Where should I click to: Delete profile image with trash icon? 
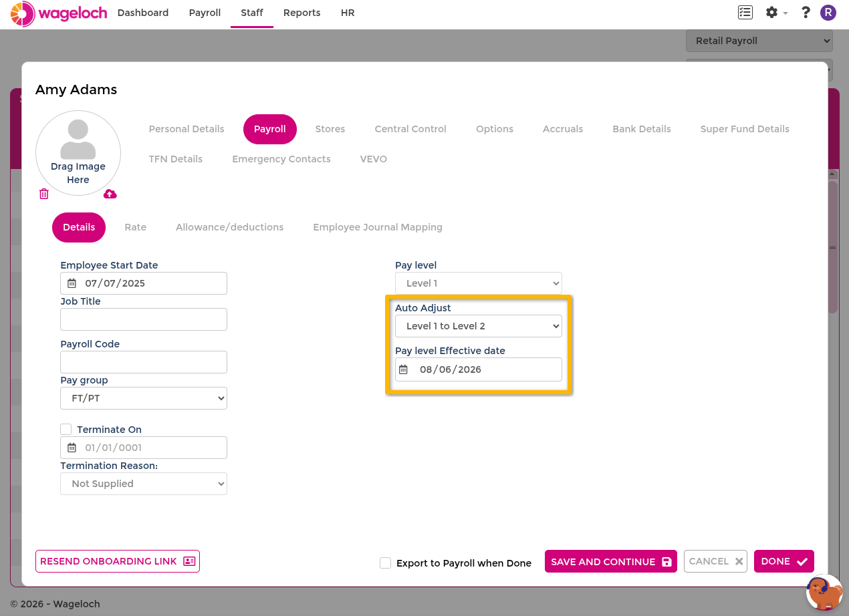pyautogui.click(x=44, y=194)
